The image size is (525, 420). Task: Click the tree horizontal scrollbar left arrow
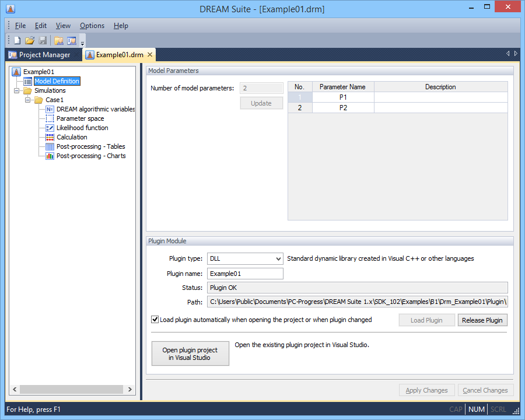pos(15,389)
